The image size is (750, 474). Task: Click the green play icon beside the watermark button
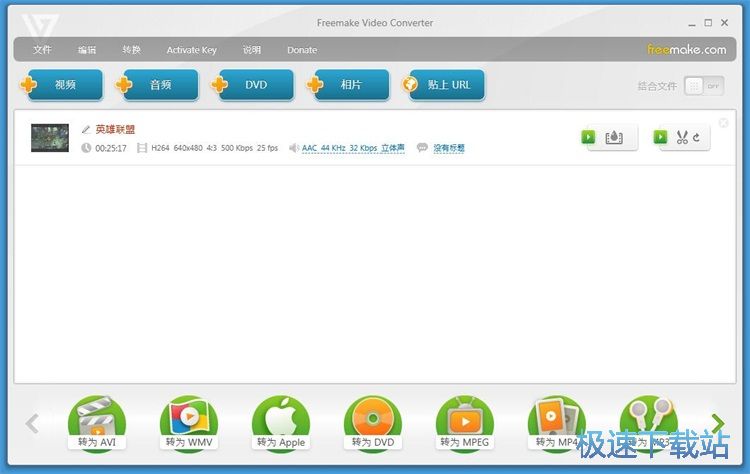click(x=588, y=137)
